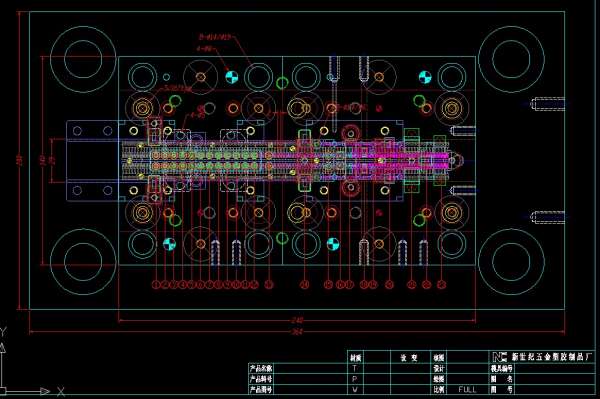
Task: Click the 'T' cell in title block
Action: 355,368
